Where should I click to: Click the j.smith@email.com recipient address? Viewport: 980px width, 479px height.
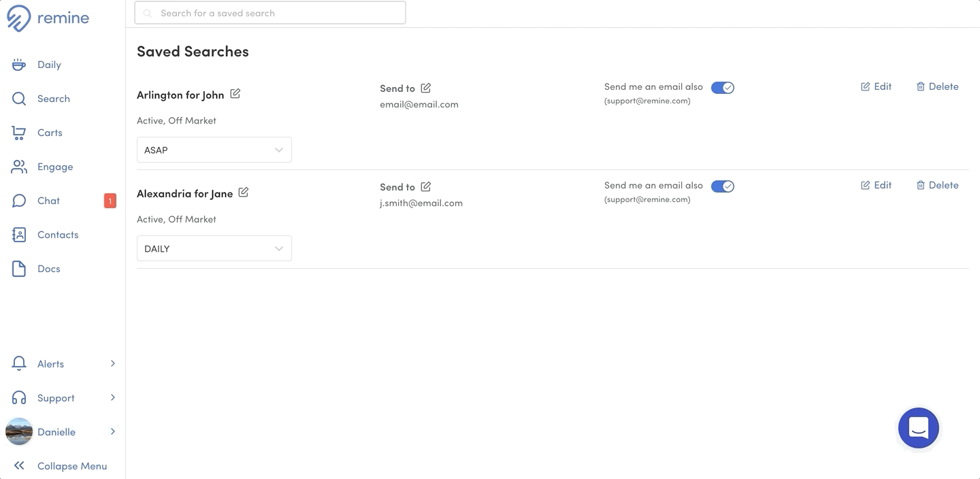click(421, 203)
